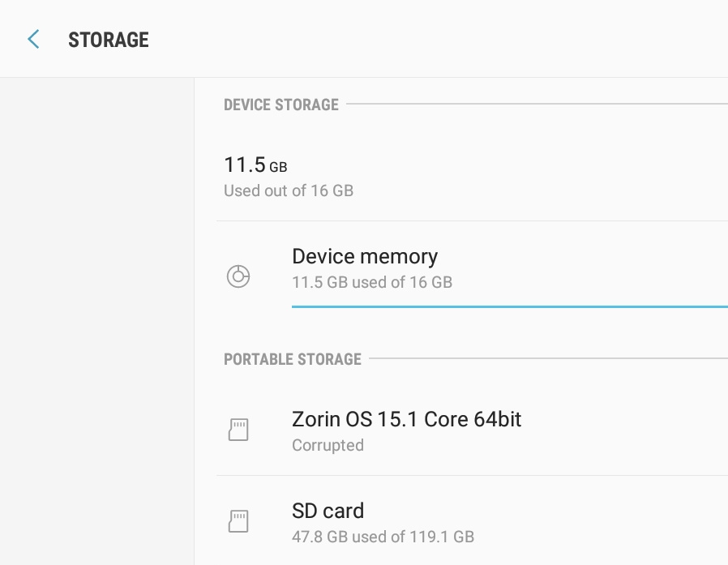Click the STORAGE page title

click(x=108, y=40)
